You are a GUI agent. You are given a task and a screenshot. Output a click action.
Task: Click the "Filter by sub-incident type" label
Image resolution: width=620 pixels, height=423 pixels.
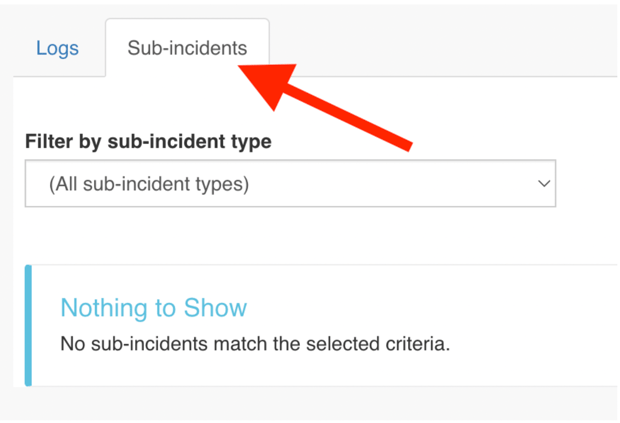click(x=148, y=142)
